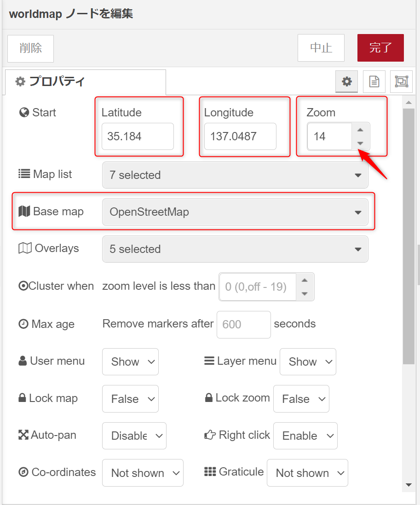420x505 pixels.
Task: Open the Lock map False dropdown
Action: (131, 399)
